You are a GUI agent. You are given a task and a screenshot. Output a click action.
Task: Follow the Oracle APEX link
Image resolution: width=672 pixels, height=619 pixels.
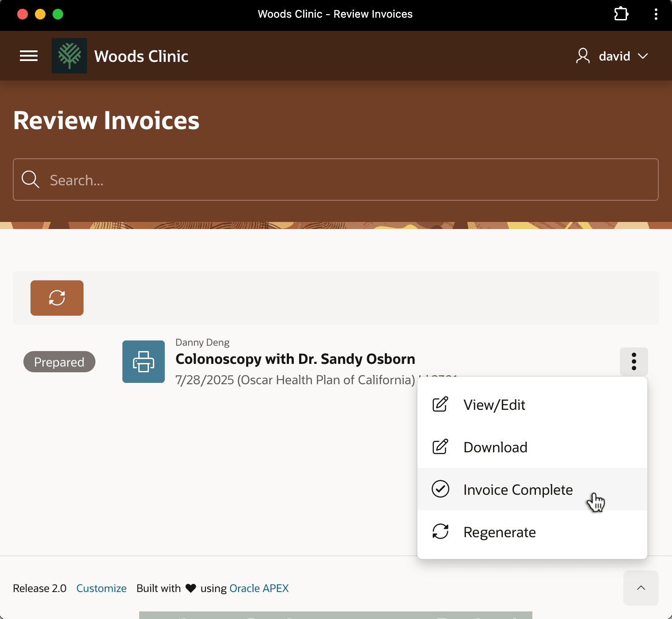(x=259, y=588)
